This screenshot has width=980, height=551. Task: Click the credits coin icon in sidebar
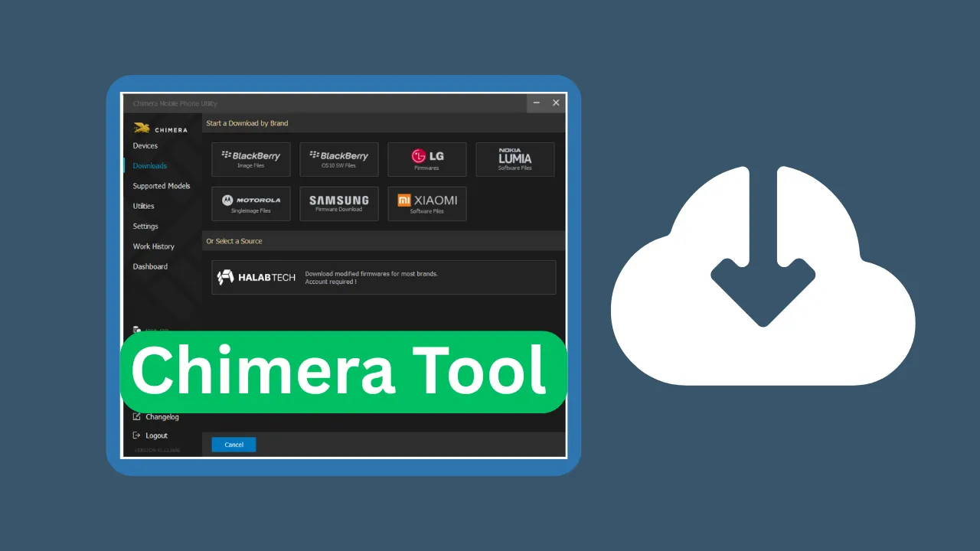[x=136, y=330]
